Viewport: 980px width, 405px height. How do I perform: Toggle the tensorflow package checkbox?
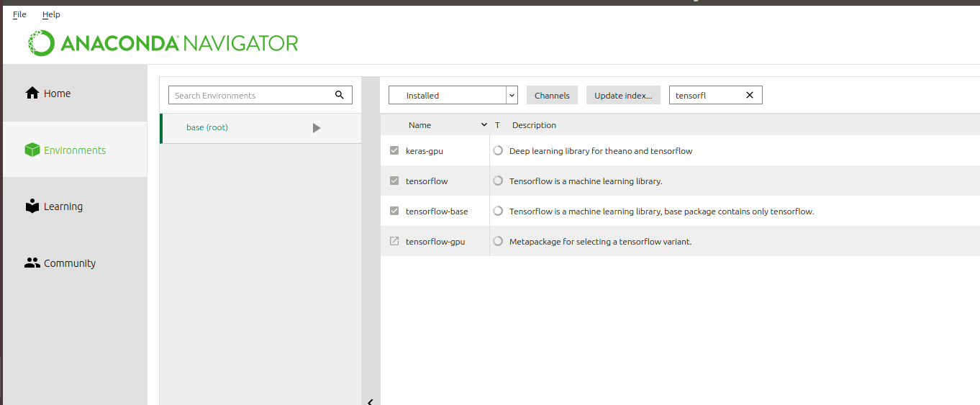(x=394, y=181)
